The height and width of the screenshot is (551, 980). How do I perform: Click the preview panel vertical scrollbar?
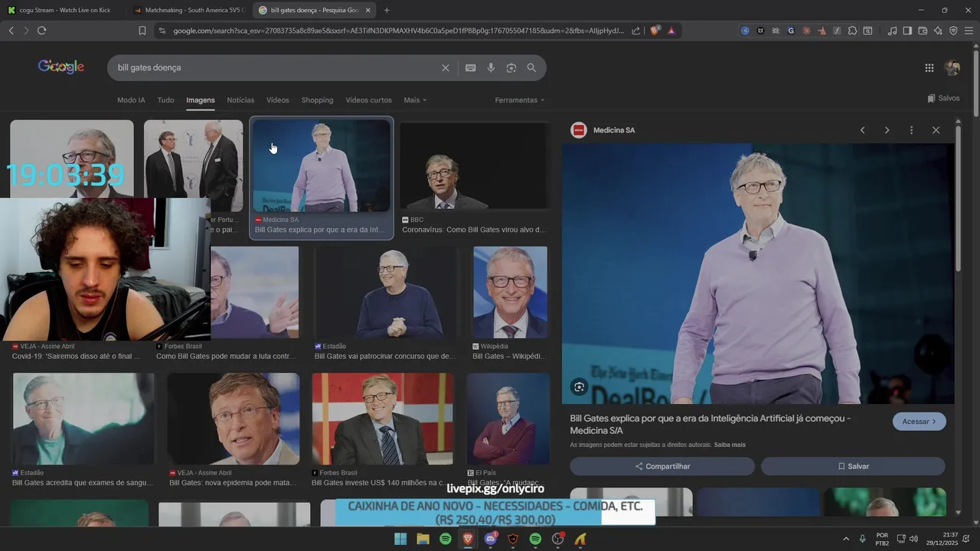click(x=958, y=197)
